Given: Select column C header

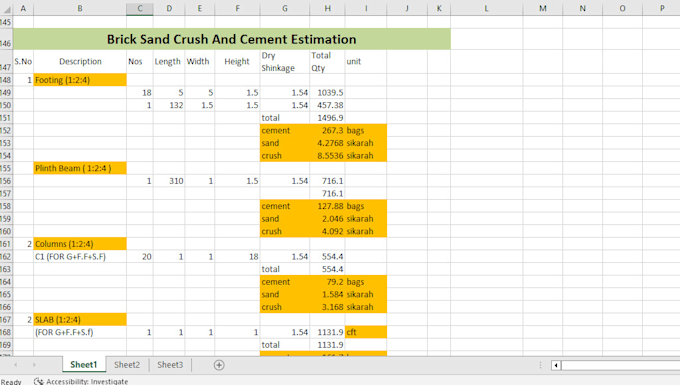Looking at the screenshot, I should [x=140, y=9].
